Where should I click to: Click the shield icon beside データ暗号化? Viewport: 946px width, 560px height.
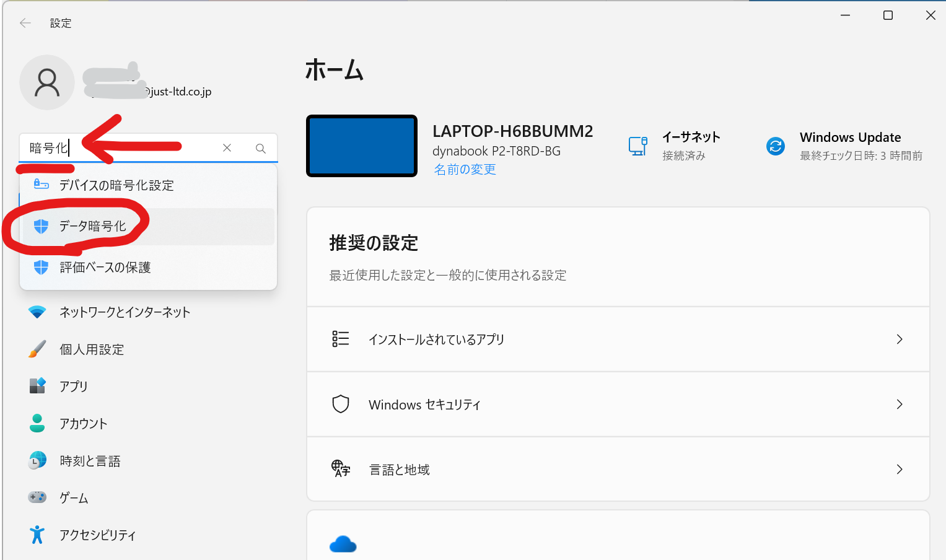tap(41, 227)
